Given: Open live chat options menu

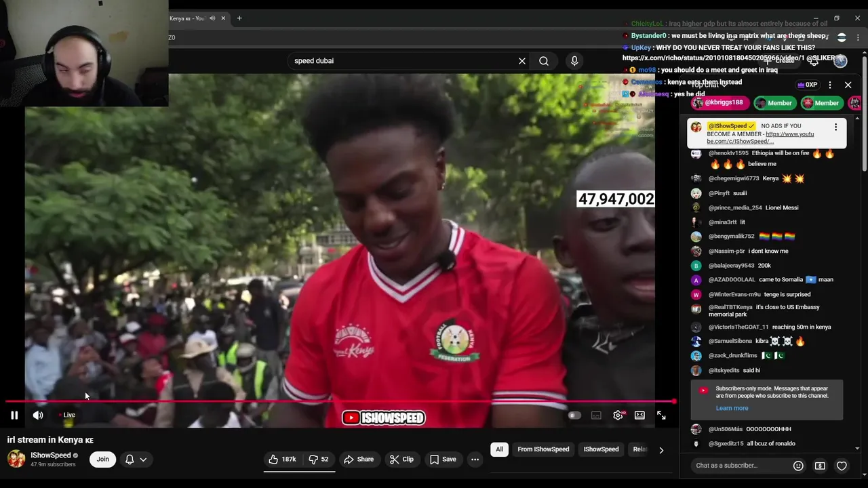Looking at the screenshot, I should [x=830, y=85].
